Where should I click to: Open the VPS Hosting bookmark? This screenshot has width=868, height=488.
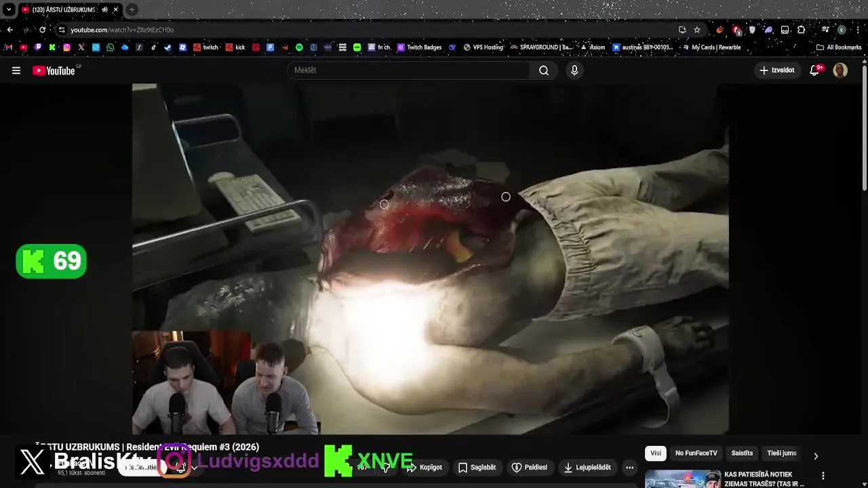[x=484, y=47]
